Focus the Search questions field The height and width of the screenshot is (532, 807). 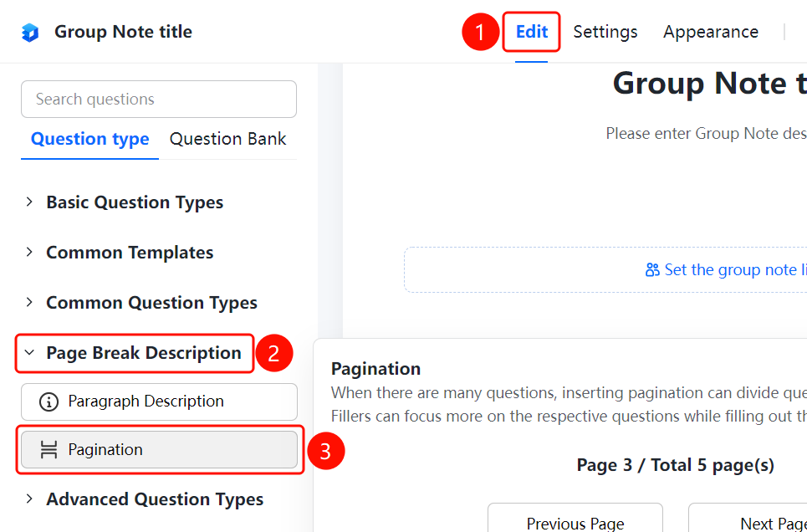[x=159, y=99]
